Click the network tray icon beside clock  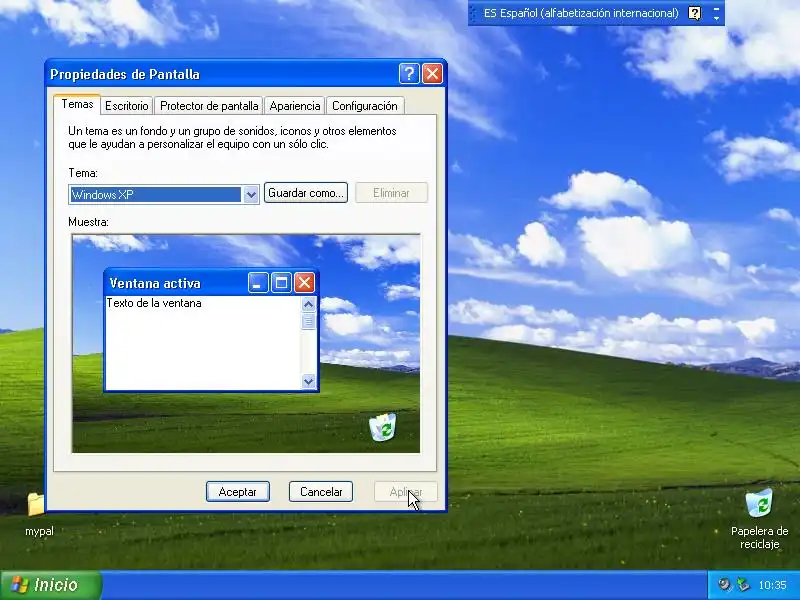click(743, 584)
